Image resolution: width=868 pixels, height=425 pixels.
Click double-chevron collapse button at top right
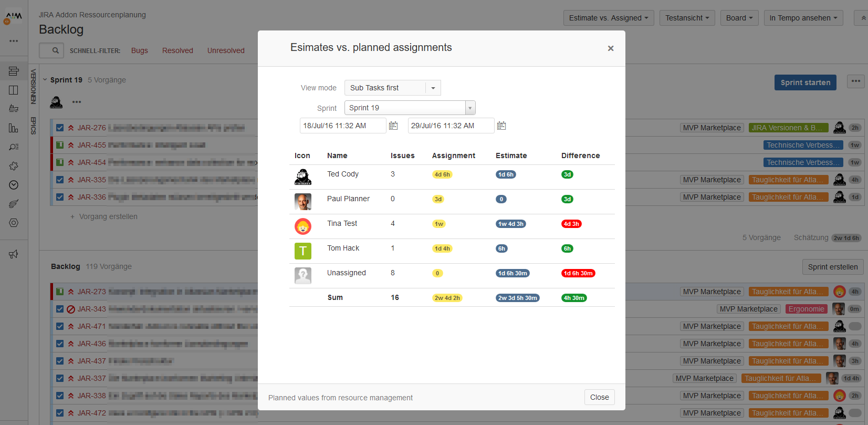[862, 18]
